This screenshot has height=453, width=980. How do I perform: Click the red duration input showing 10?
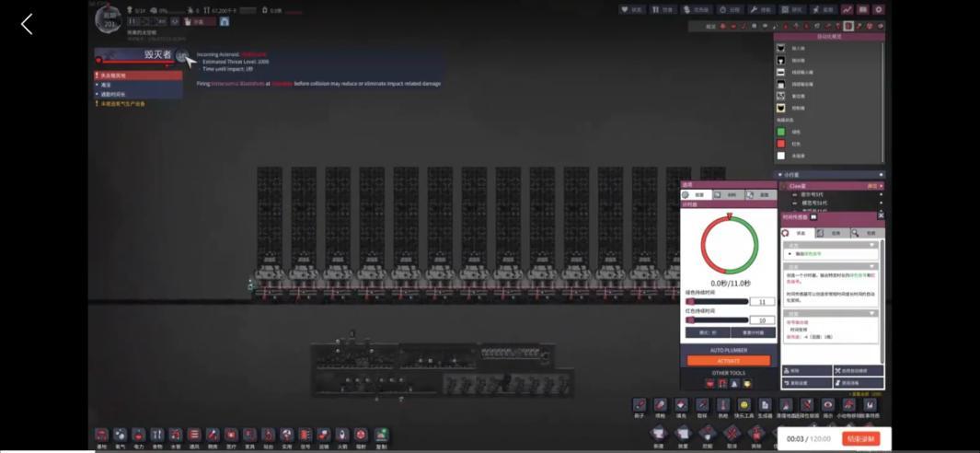pyautogui.click(x=762, y=320)
